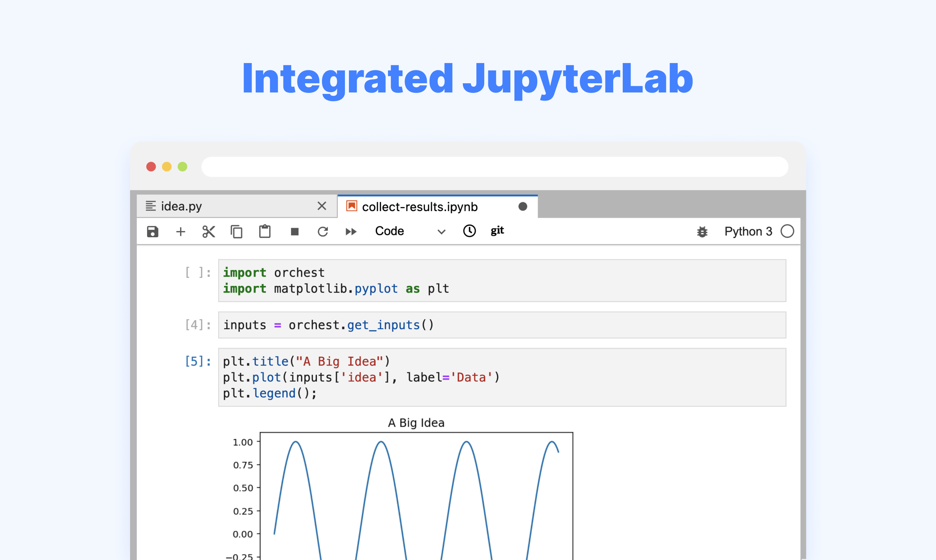Select the [4] cell prompt

pos(198,325)
